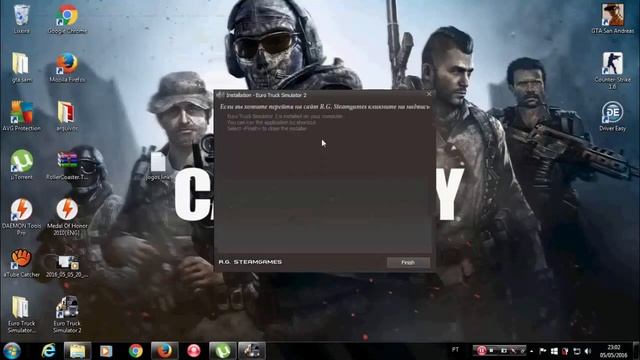Pause recording from the tray recorder bar
The image size is (640, 360).
point(481,350)
